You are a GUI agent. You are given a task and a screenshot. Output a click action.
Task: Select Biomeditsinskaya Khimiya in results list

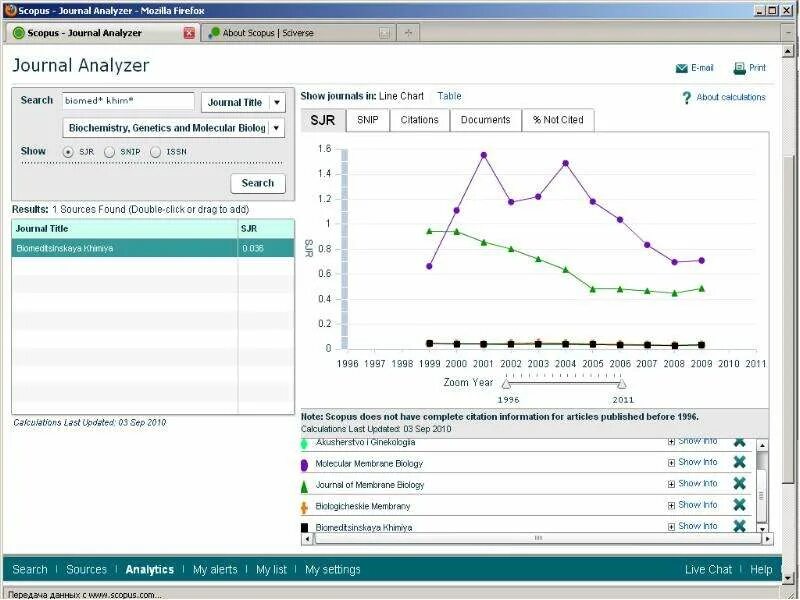pos(153,248)
